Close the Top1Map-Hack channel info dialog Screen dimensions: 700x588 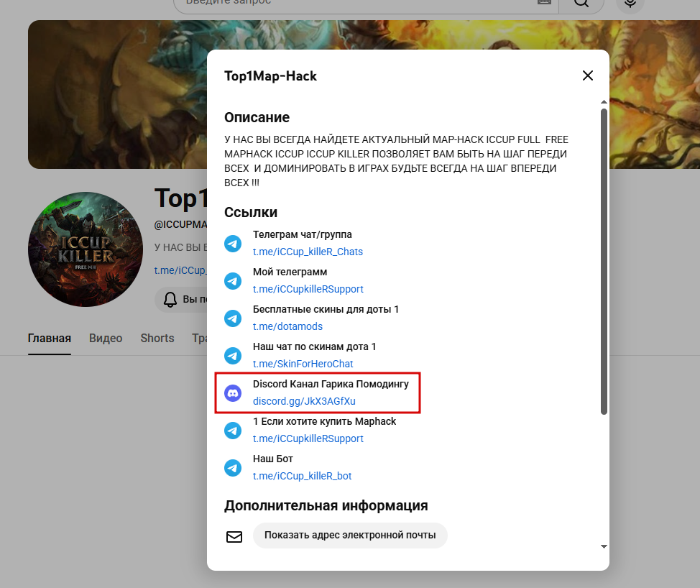pos(587,75)
